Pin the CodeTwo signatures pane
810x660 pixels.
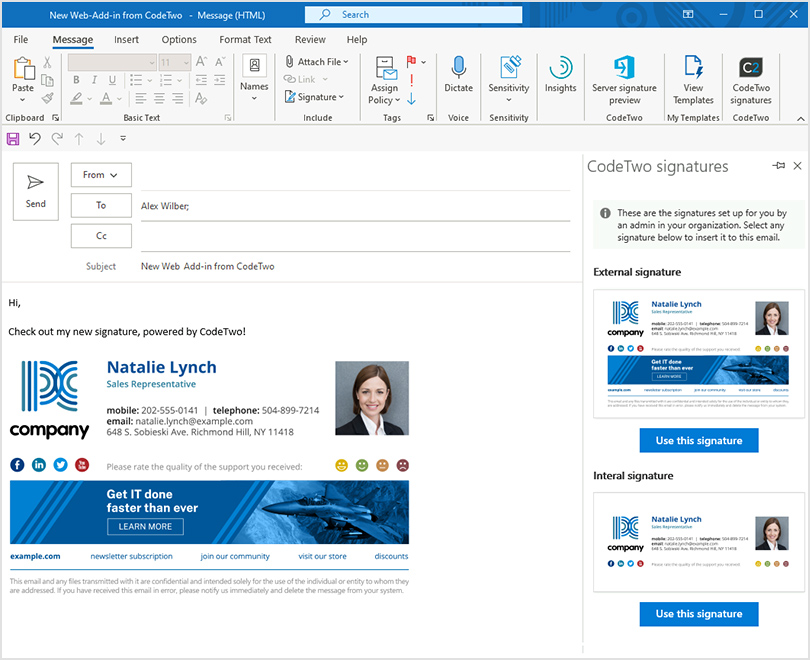click(x=778, y=166)
